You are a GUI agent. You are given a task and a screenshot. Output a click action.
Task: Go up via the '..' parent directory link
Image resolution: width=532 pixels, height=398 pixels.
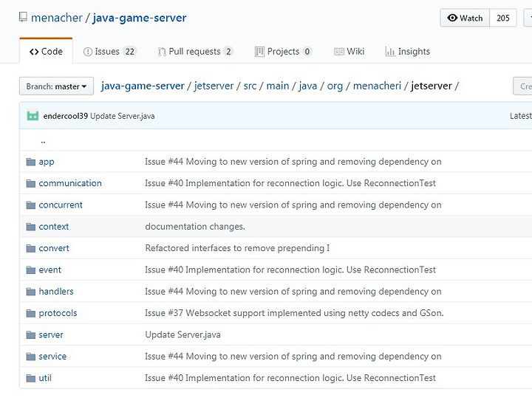point(43,142)
